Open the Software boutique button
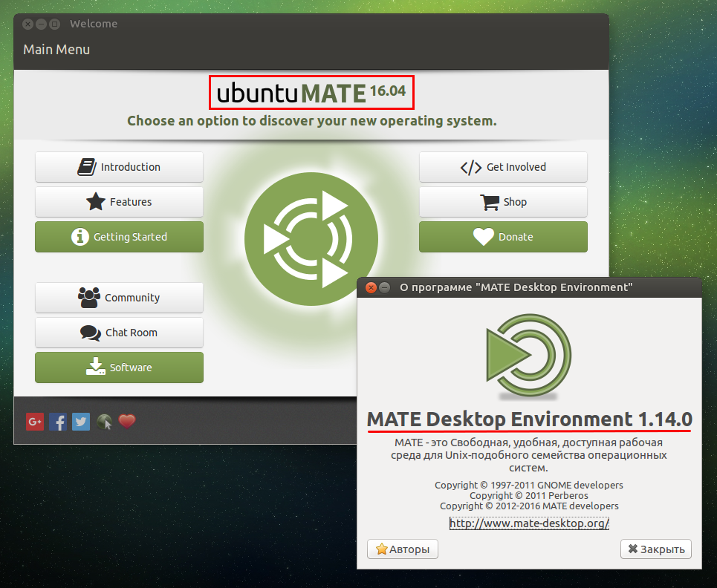Image resolution: width=717 pixels, height=588 pixels. pos(119,367)
